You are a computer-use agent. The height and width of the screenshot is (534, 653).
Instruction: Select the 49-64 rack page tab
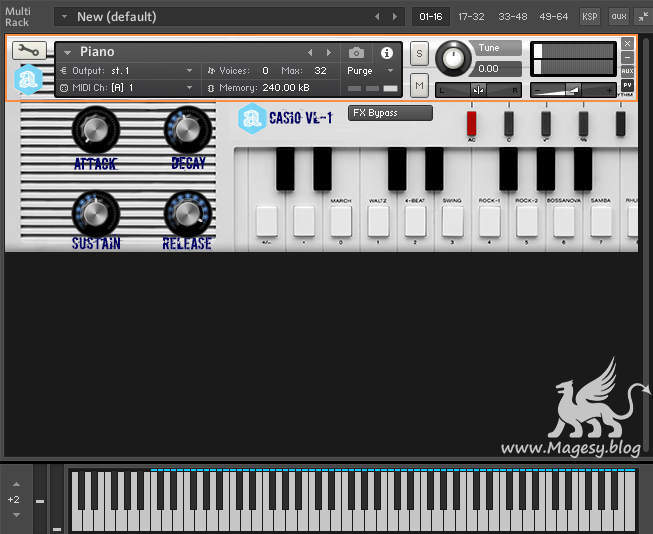pyautogui.click(x=553, y=17)
